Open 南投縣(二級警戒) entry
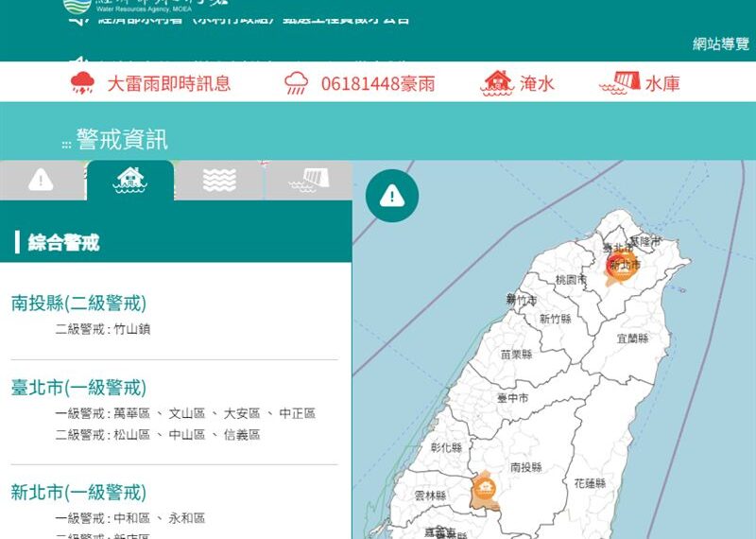The image size is (756, 539). [78, 303]
